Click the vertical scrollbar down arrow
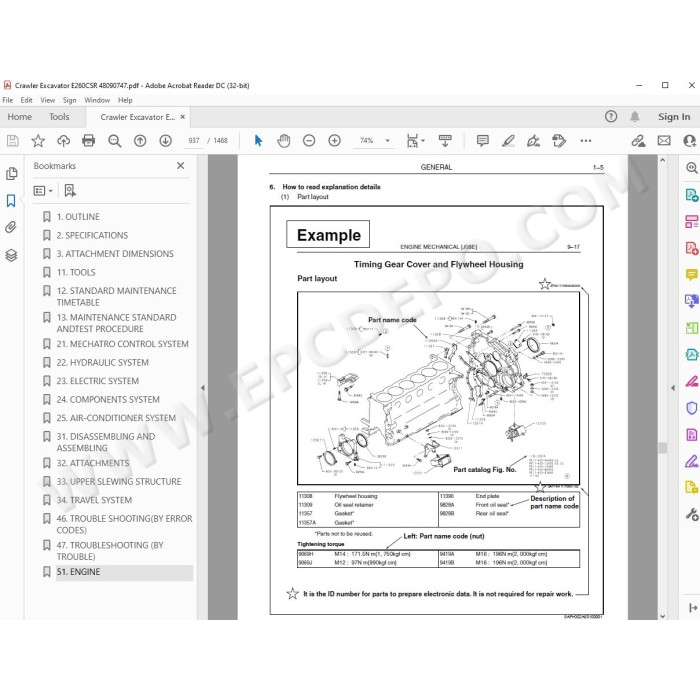The height and width of the screenshot is (700, 700). click(662, 616)
